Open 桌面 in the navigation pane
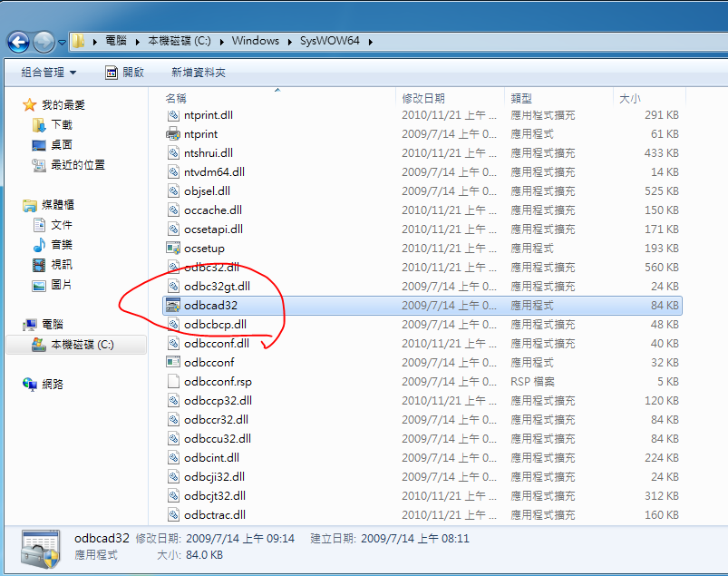Viewport: 728px width, 576px height. pyautogui.click(x=62, y=145)
